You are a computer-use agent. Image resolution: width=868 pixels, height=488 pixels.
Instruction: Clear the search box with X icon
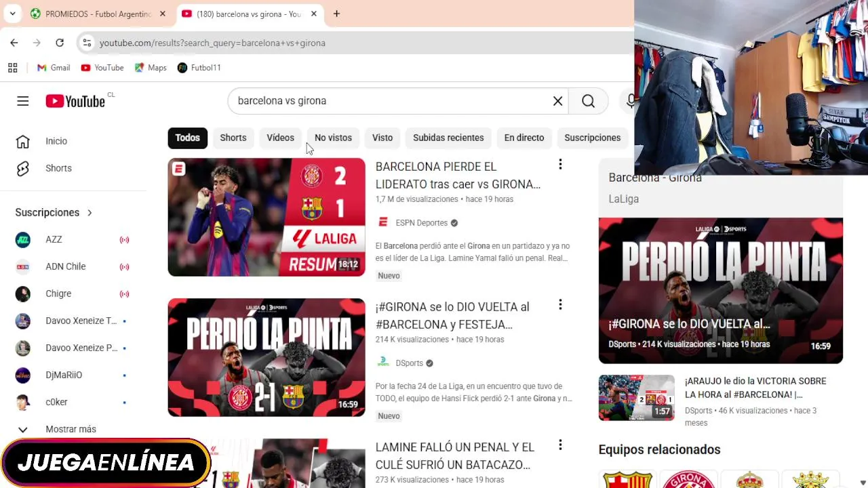pos(557,101)
